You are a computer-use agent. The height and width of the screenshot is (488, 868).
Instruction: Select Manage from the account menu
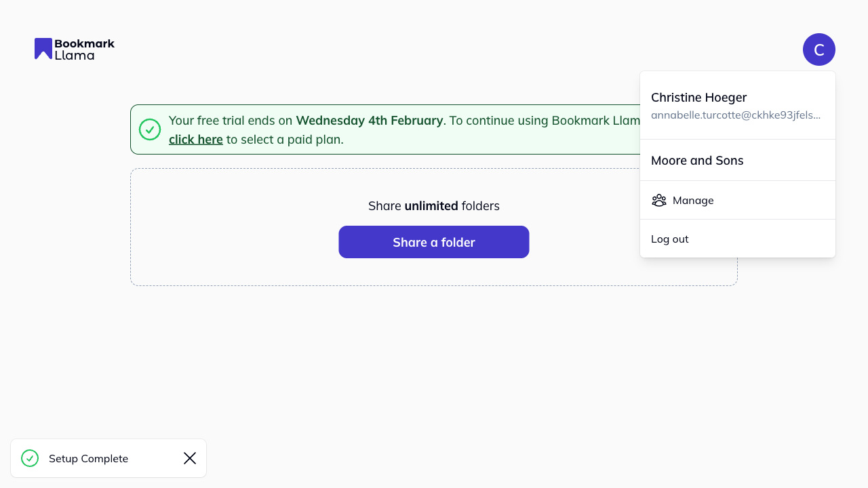tap(693, 200)
